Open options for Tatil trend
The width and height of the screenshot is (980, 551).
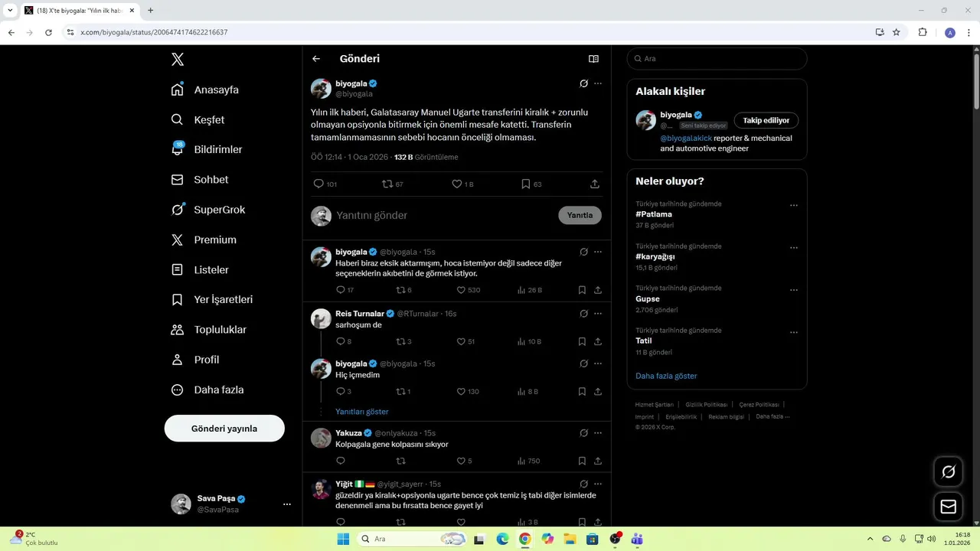point(794,333)
